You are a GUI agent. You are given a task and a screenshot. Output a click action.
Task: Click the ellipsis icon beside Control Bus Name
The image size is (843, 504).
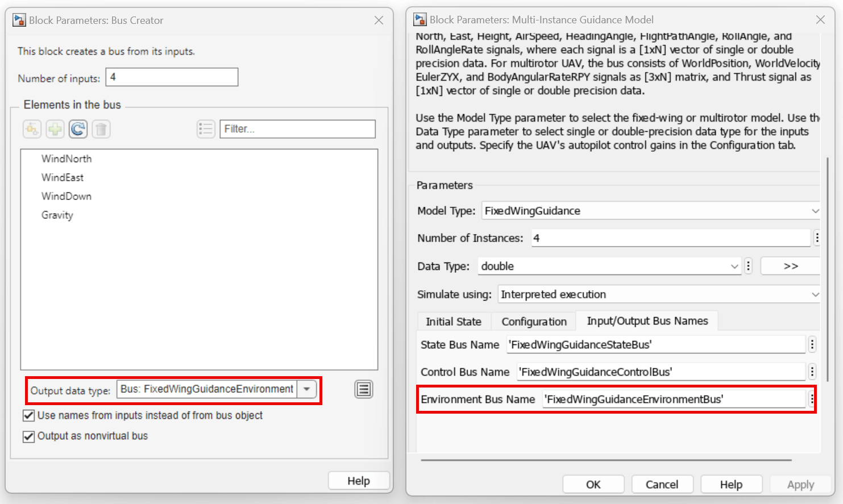click(x=812, y=372)
